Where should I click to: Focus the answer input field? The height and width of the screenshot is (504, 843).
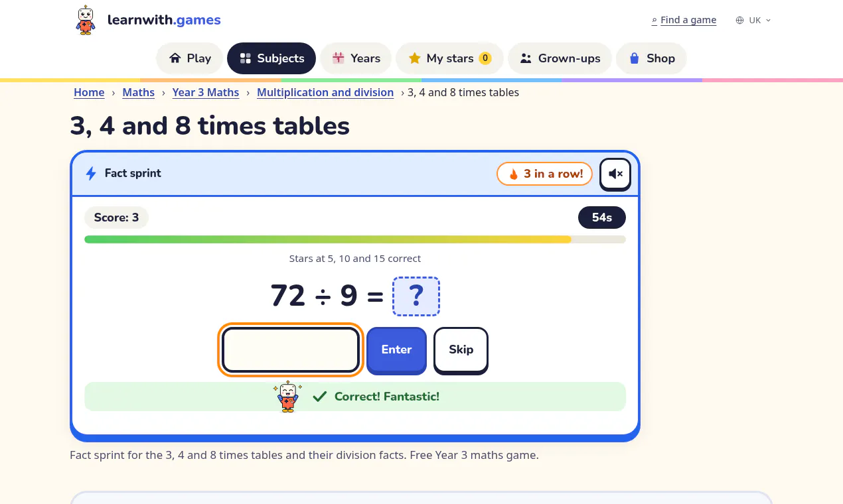tap(291, 349)
